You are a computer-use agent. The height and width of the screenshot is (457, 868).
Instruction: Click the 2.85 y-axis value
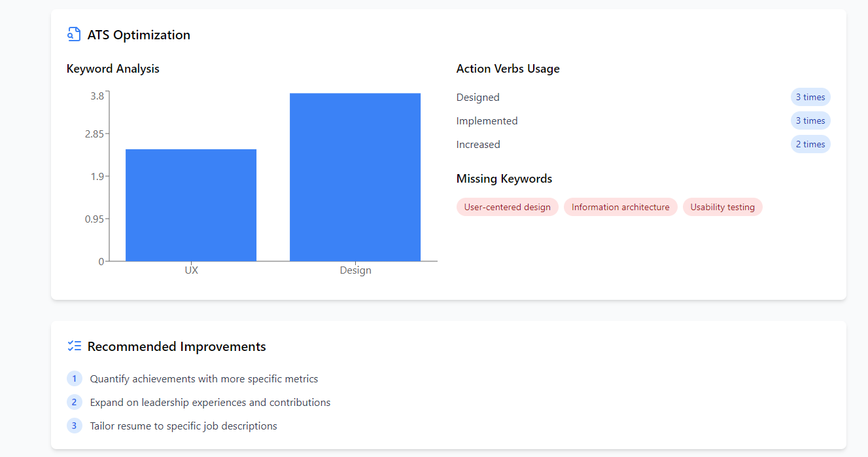pos(94,134)
